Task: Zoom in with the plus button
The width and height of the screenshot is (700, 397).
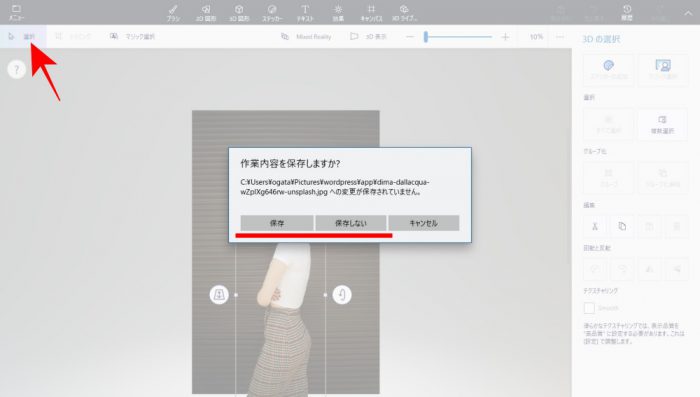Action: [505, 37]
